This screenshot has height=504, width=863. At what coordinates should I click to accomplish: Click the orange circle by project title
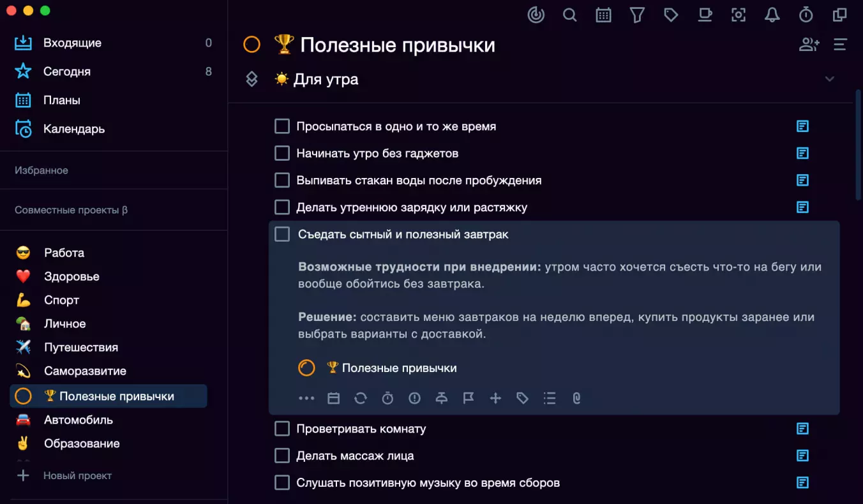(x=251, y=45)
